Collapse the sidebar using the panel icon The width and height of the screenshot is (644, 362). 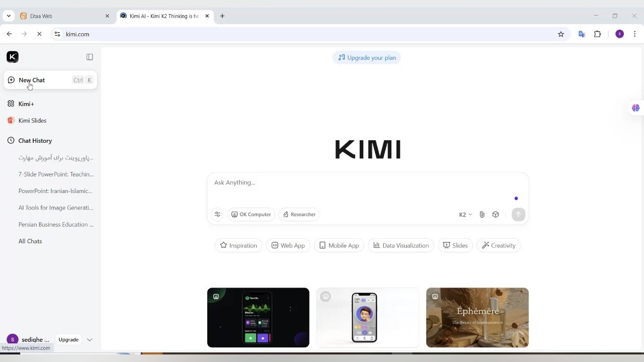[90, 57]
